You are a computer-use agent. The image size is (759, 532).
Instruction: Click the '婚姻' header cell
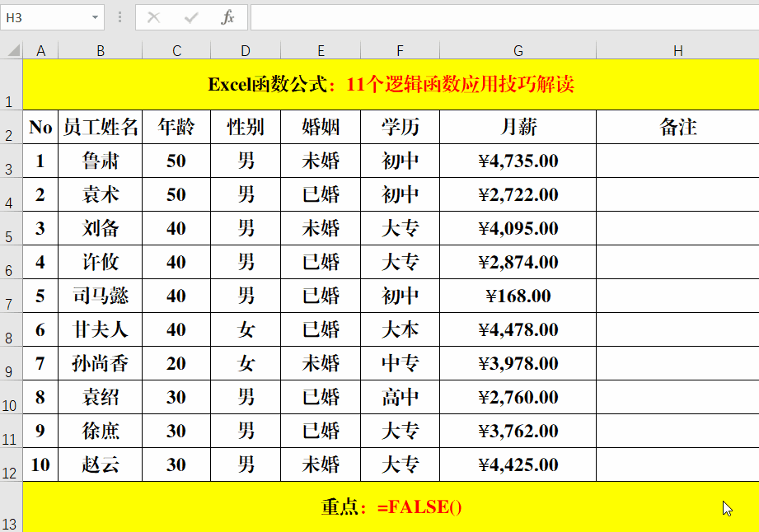(321, 127)
